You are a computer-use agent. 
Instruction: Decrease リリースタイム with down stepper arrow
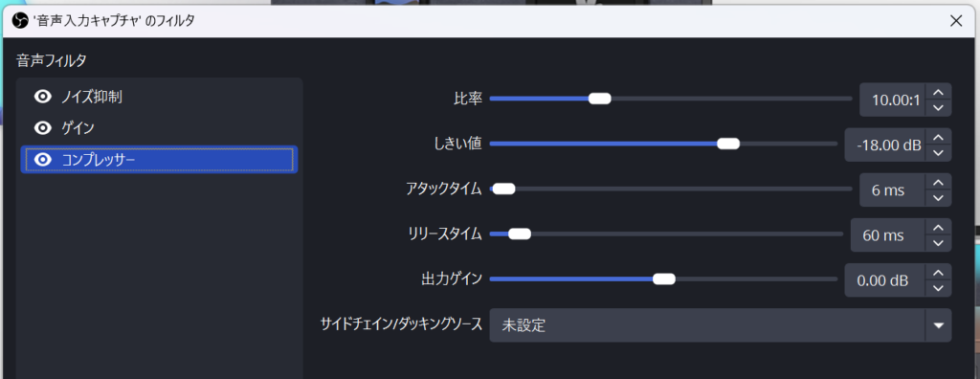[x=938, y=243]
